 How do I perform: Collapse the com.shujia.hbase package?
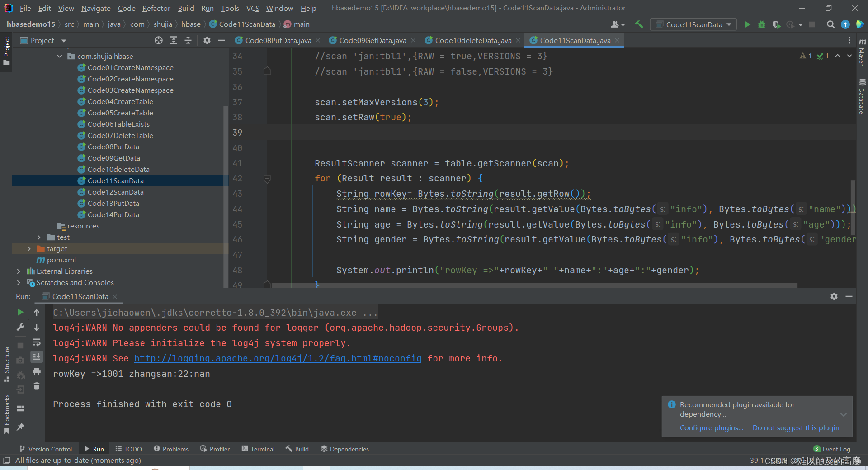coord(60,57)
